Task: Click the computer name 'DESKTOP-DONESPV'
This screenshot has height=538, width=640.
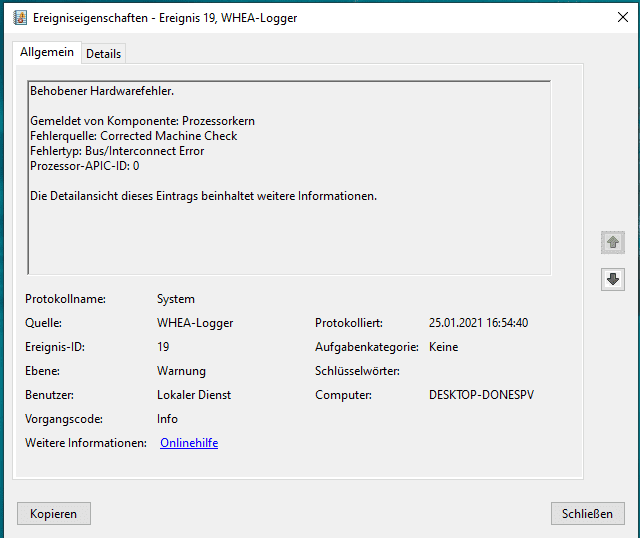Action: coord(481,395)
